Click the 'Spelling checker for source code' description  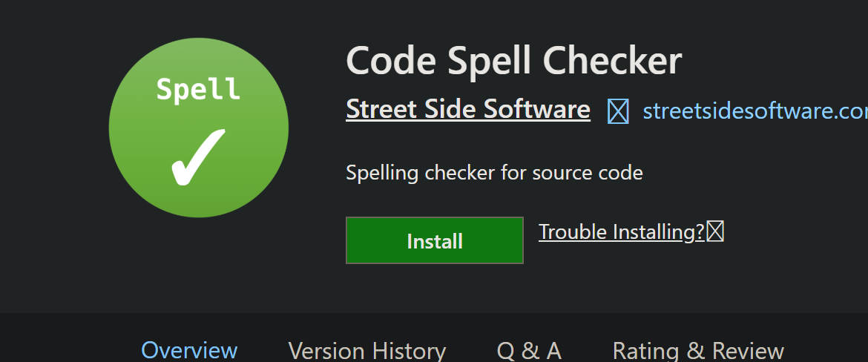pyautogui.click(x=494, y=174)
